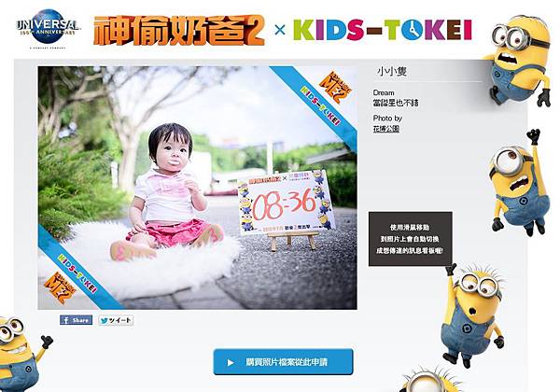This screenshot has width=560, height=392.
Task: Click the KIDS-TOKEI ribbon on photo upper right
Action: 320,106
